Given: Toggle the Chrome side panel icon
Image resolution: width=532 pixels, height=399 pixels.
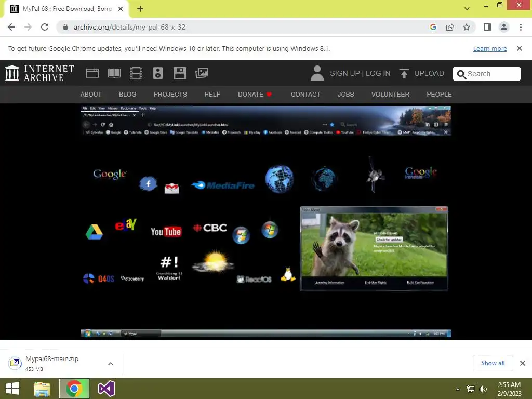Looking at the screenshot, I should click(x=487, y=27).
